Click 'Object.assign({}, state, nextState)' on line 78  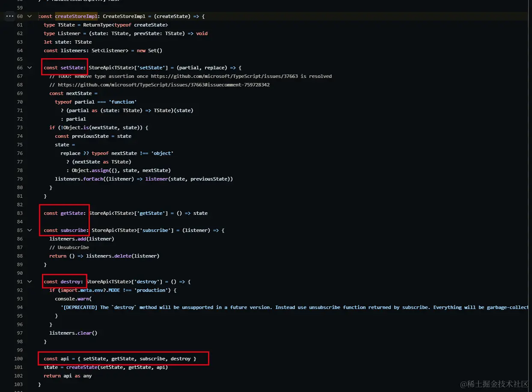(121, 170)
